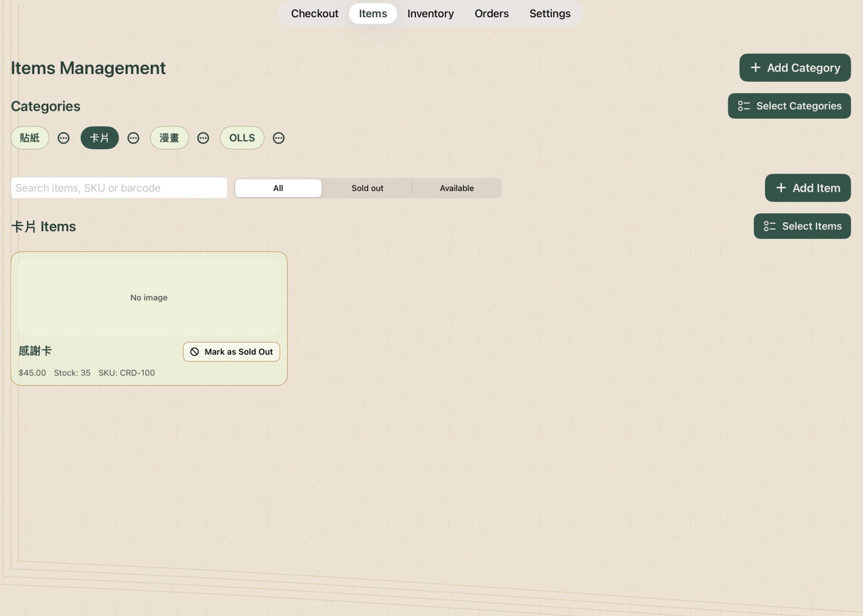The height and width of the screenshot is (616, 863).
Task: Switch to the Items tab
Action: pyautogui.click(x=373, y=13)
